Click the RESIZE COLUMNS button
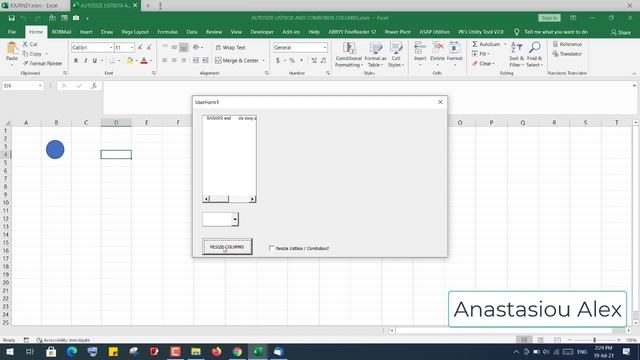This screenshot has height=360, width=640. click(x=227, y=247)
